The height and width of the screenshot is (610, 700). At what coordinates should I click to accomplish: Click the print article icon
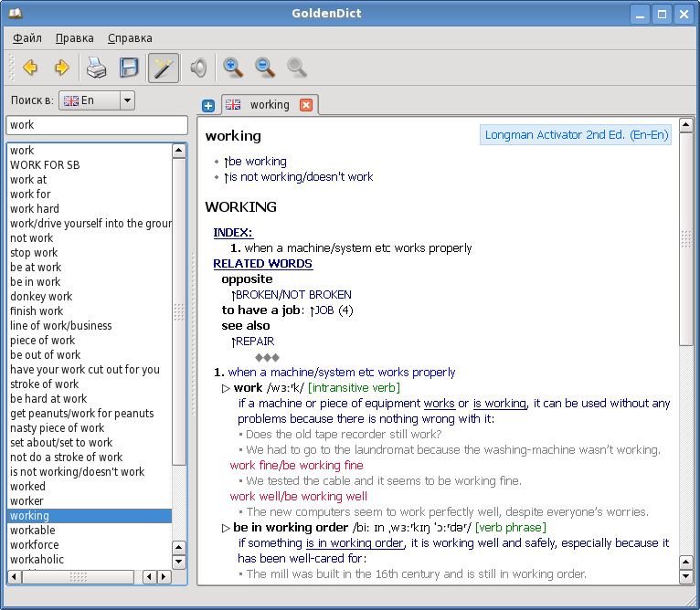pos(97,68)
